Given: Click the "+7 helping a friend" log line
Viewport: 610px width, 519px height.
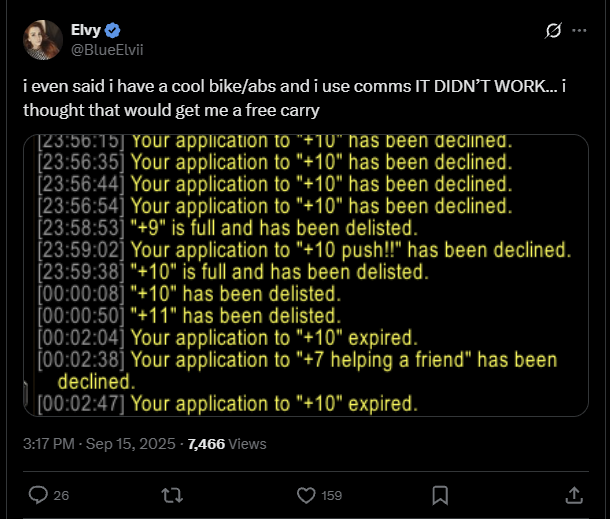Looking at the screenshot, I should [298, 370].
